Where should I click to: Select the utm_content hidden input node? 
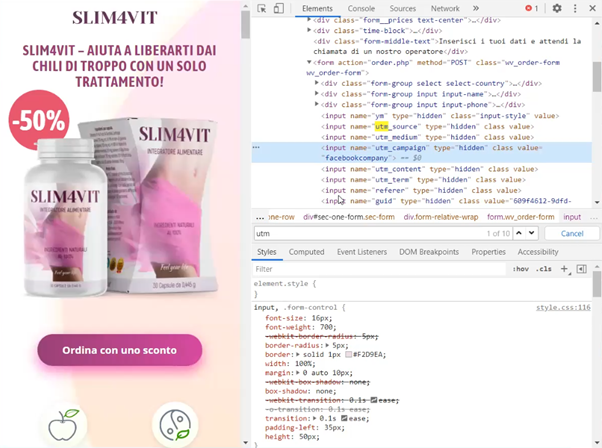tap(429, 169)
